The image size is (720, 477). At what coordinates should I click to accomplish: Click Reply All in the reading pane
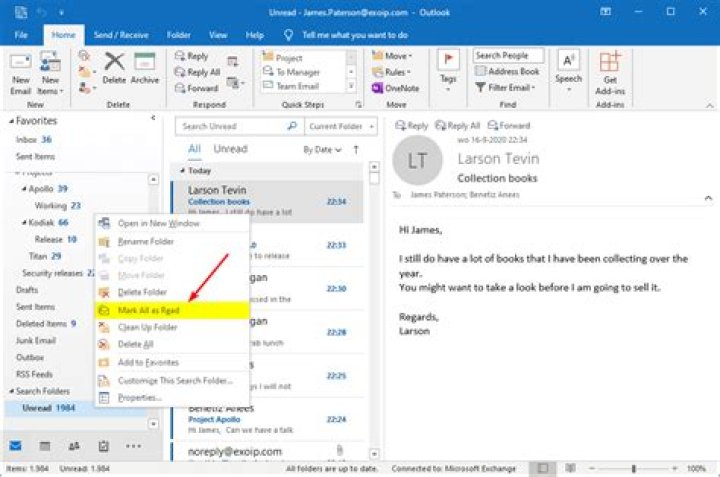pos(458,125)
